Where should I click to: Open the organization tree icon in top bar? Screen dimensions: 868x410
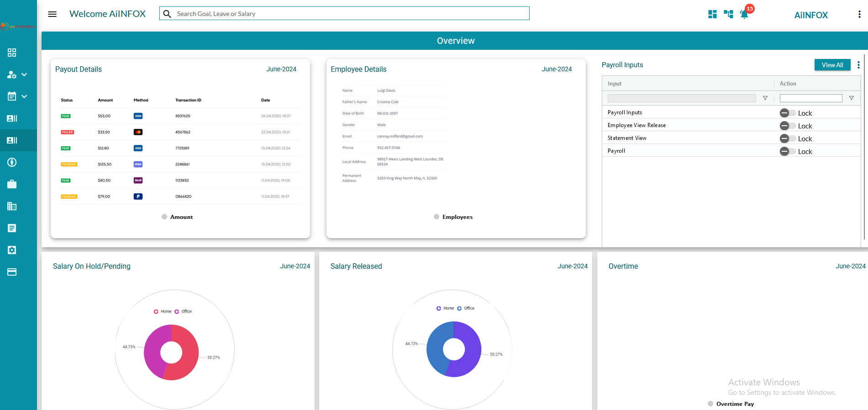point(729,14)
